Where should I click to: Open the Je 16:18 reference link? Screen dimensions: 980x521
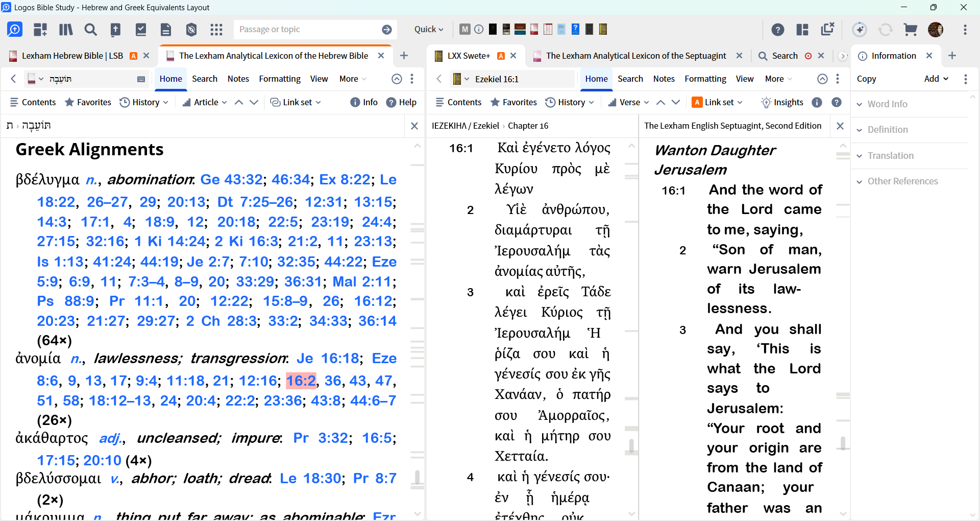coord(328,359)
